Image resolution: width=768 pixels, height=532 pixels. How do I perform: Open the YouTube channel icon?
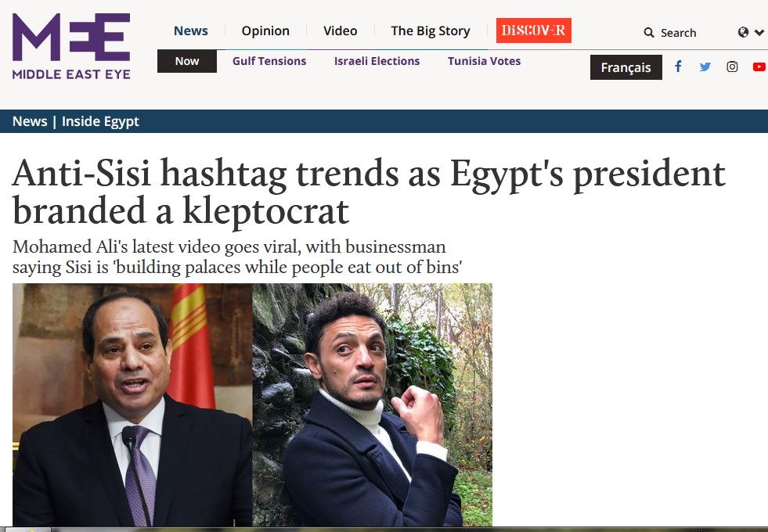coord(759,66)
